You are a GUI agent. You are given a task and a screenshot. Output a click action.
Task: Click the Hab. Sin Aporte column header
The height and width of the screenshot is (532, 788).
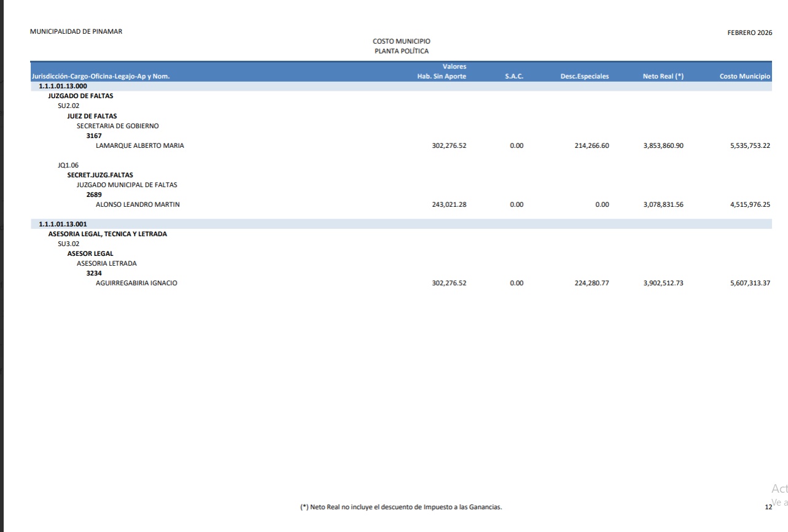pyautogui.click(x=441, y=77)
